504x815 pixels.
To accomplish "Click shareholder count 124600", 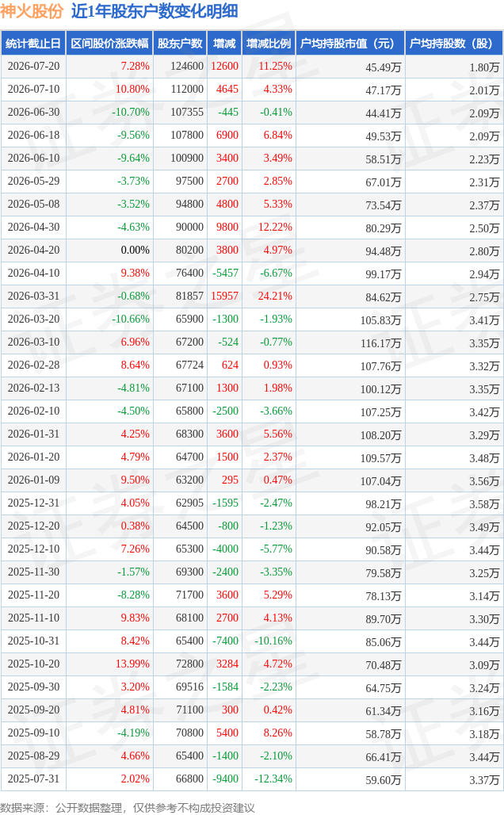I will 187,67.
